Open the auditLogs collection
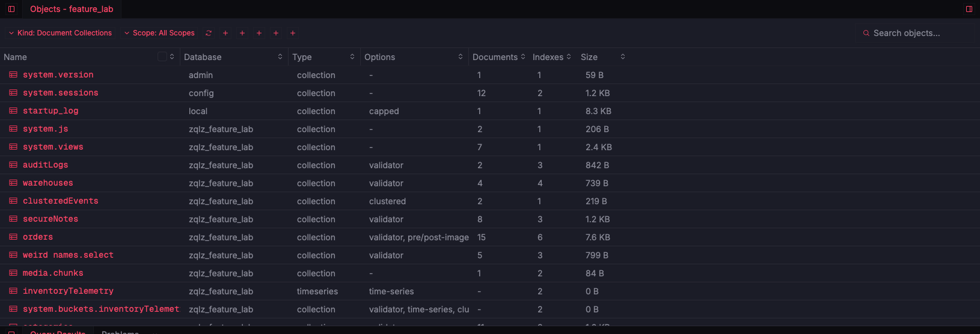This screenshot has width=980, height=334. [x=46, y=165]
